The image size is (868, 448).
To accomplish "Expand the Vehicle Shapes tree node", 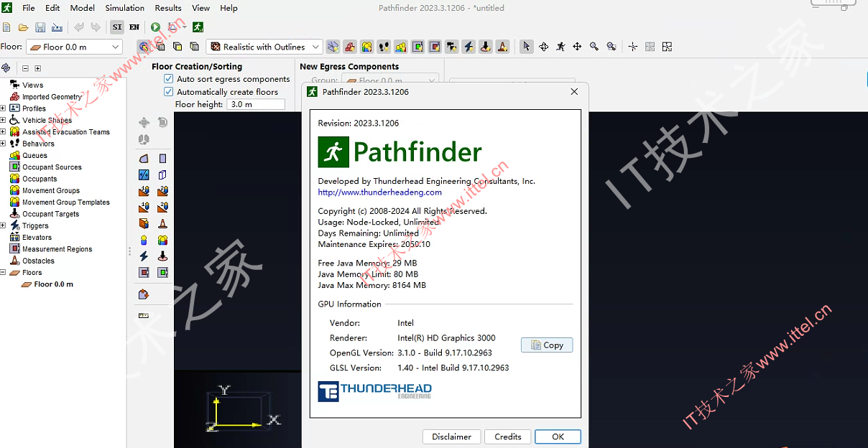I will (x=3, y=120).
